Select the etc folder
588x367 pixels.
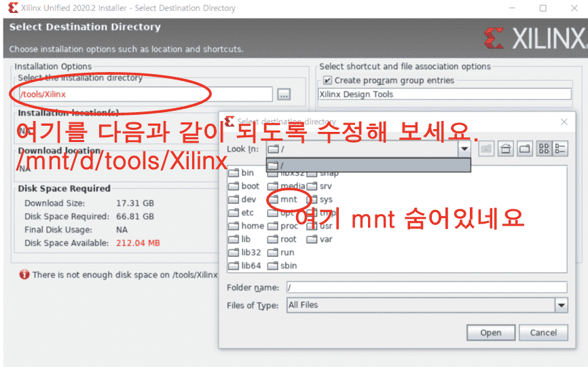[242, 213]
